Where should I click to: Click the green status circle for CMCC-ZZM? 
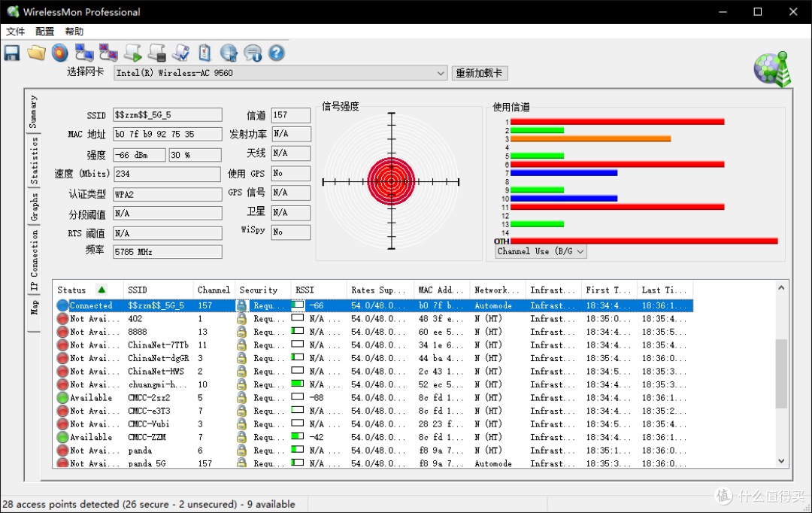click(62, 437)
